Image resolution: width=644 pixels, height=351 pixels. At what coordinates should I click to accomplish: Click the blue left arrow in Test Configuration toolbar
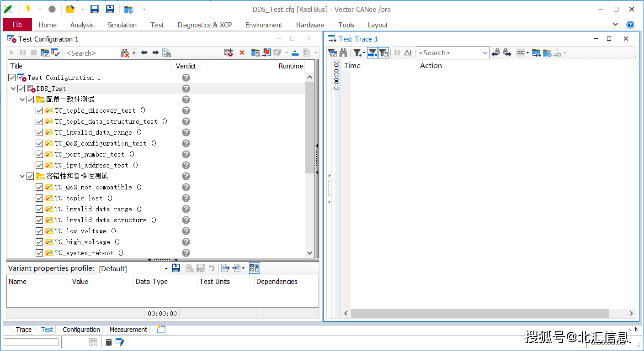tap(144, 53)
